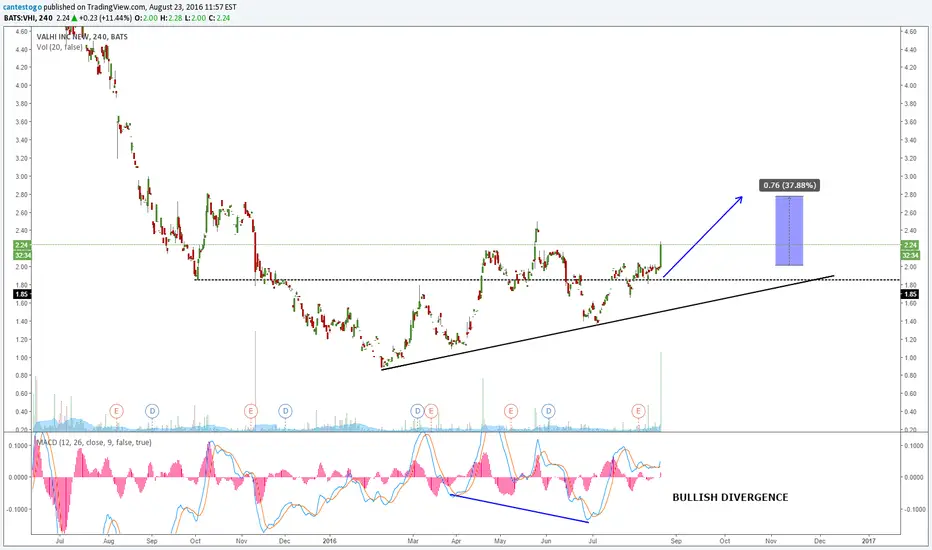Screen dimensions: 932x550
Task: Click the dividend D marker above Jun
Action: 548,411
